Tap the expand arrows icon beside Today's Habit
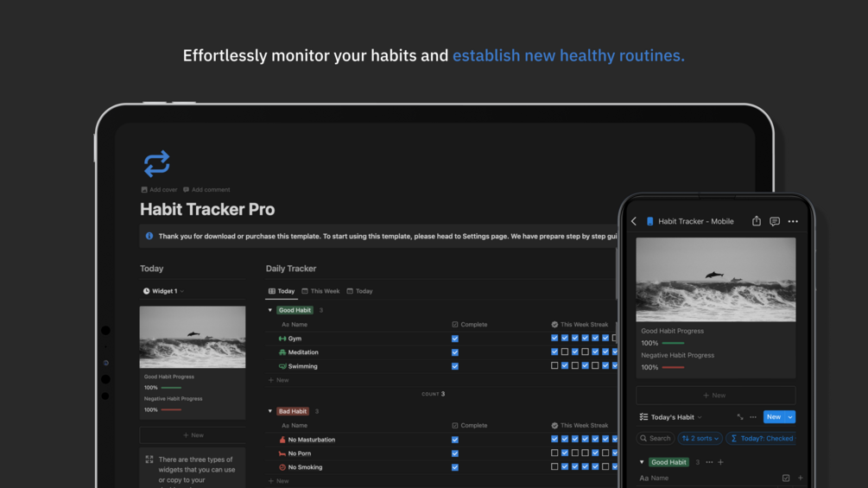868x488 pixels. 740,417
